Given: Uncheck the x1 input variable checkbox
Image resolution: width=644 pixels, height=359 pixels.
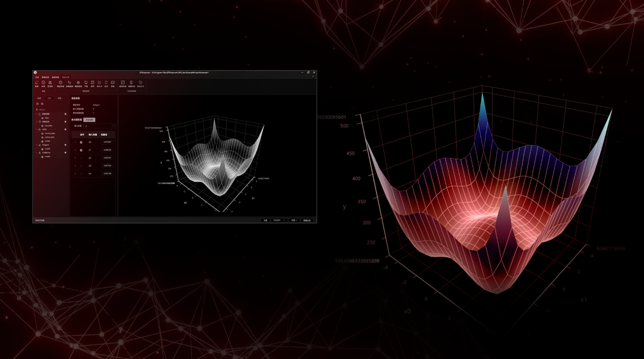Looking at the screenshot, I should [81, 150].
